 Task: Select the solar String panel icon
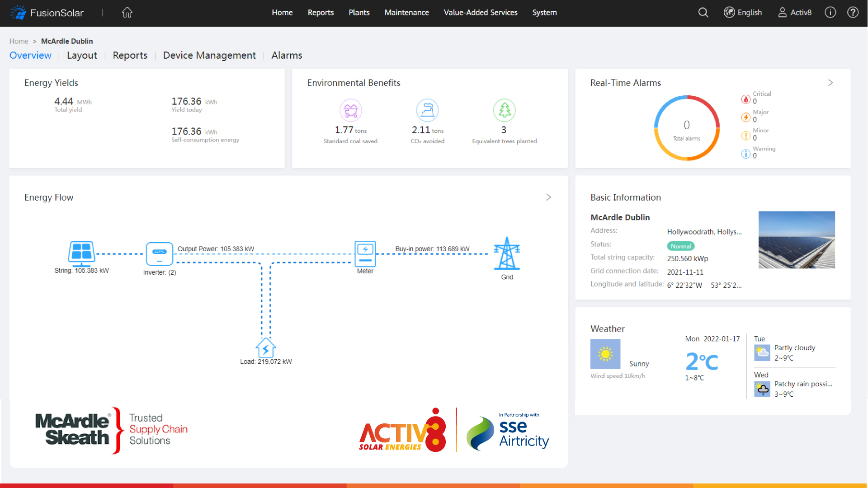[82, 253]
